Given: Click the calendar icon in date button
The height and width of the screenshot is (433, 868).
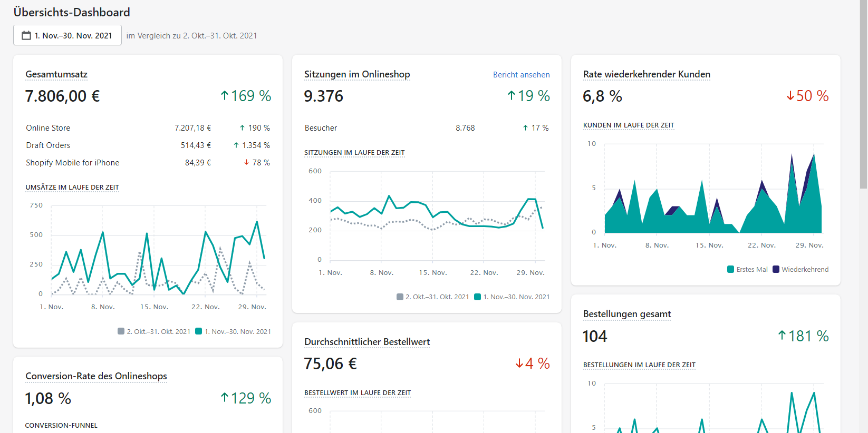Looking at the screenshot, I should click(26, 35).
